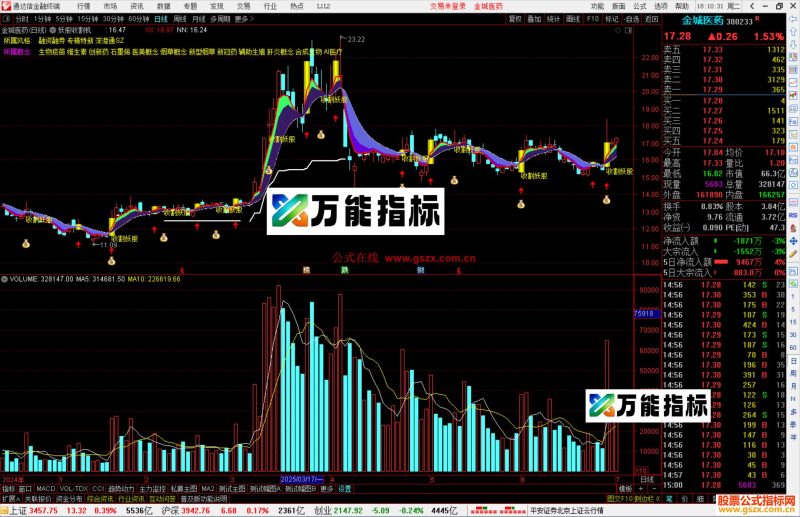Click the 指标 tab at bottom left

(x=9, y=488)
